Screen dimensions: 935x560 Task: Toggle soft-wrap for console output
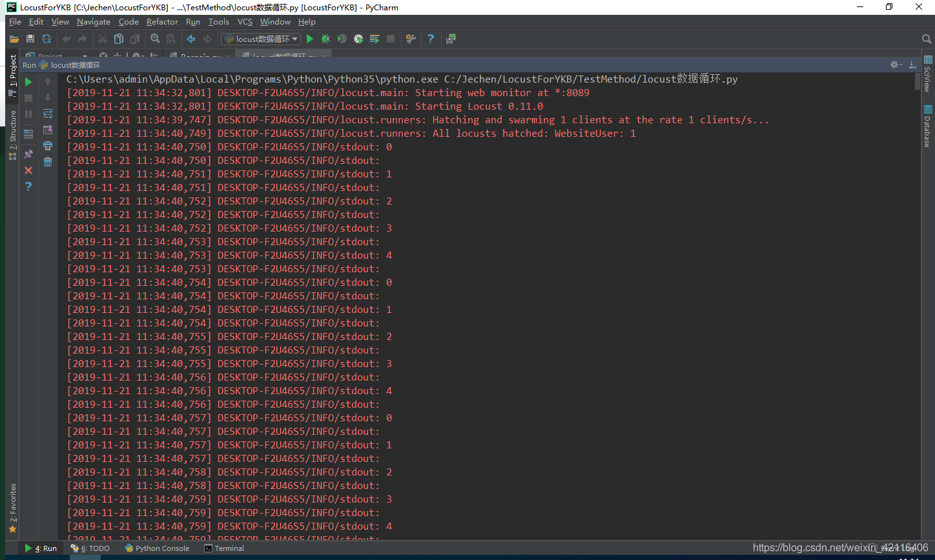[x=48, y=114]
